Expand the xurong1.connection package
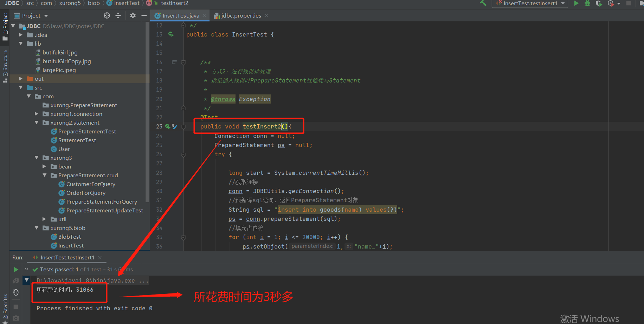The image size is (644, 324). pyautogui.click(x=37, y=114)
